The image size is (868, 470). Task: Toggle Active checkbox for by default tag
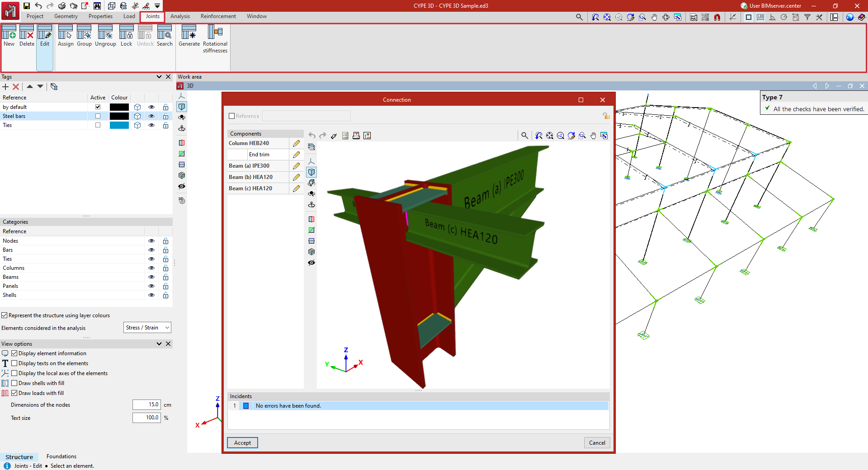(98, 107)
